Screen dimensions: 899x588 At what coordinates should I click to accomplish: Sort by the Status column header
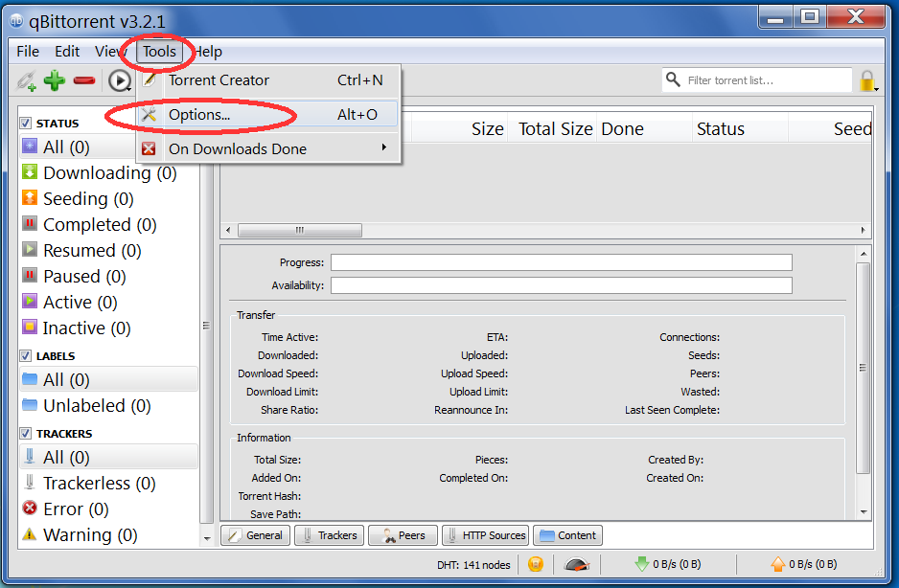[x=741, y=129]
